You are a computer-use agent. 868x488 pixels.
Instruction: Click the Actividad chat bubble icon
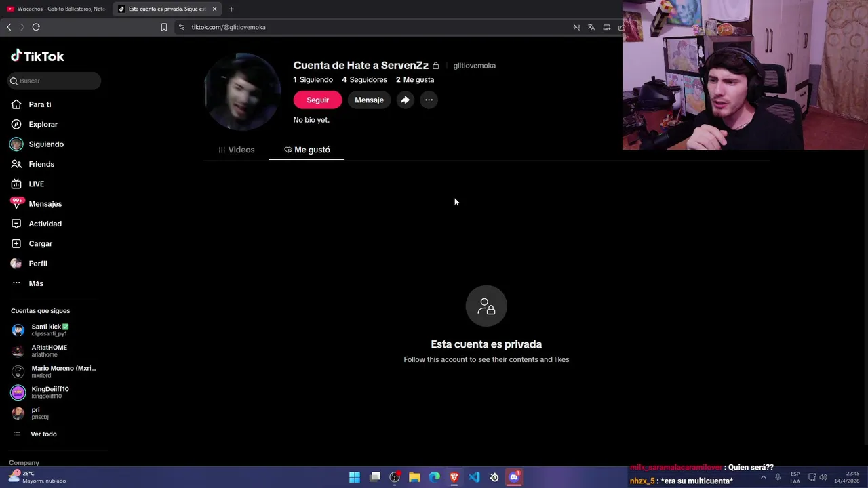[x=16, y=224]
